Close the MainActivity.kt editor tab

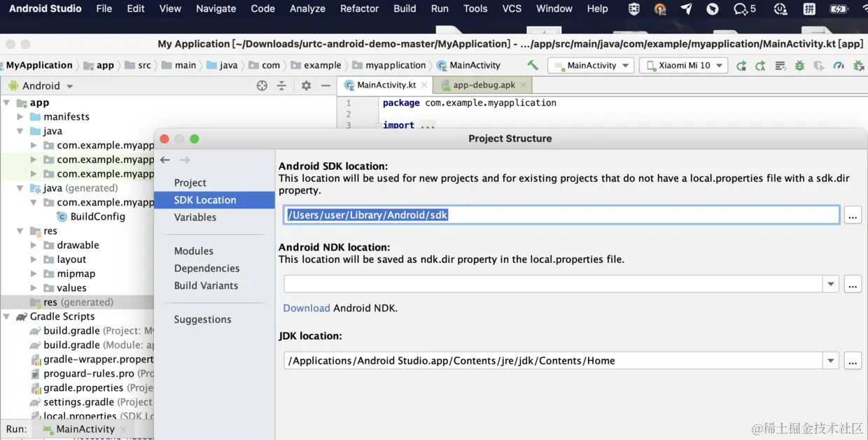[x=424, y=85]
